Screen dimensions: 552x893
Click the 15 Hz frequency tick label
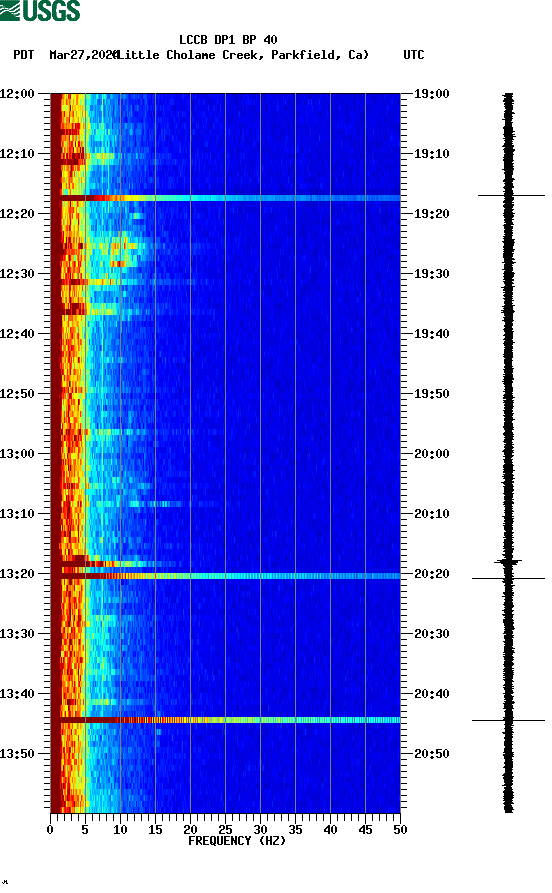156,830
